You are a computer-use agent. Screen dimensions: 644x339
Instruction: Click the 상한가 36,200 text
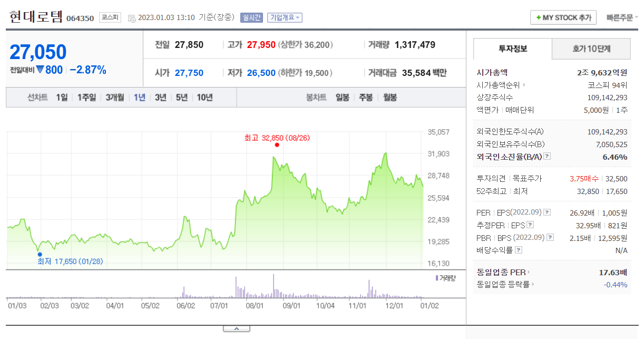(x=306, y=45)
